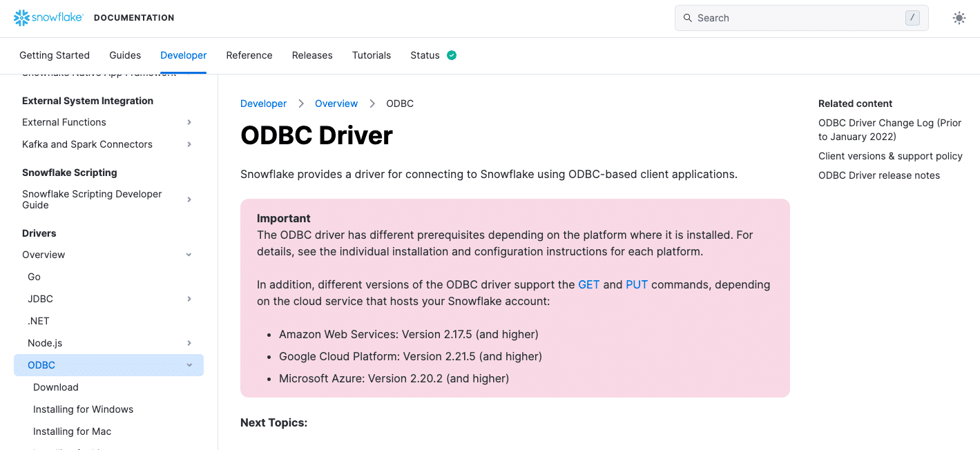Open the Getting Started tab
Screen dimensions: 980x450
55,55
